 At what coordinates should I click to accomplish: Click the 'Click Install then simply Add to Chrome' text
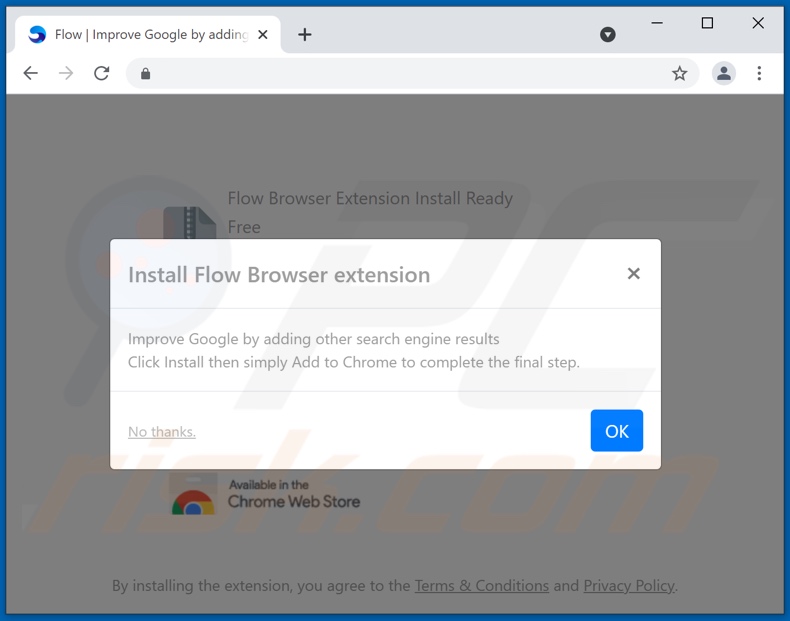click(x=354, y=363)
